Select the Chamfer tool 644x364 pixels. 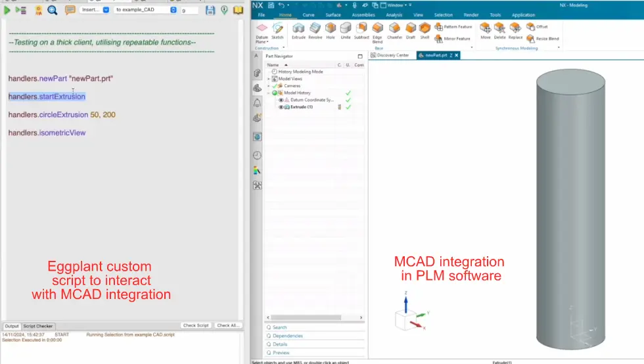pyautogui.click(x=394, y=30)
